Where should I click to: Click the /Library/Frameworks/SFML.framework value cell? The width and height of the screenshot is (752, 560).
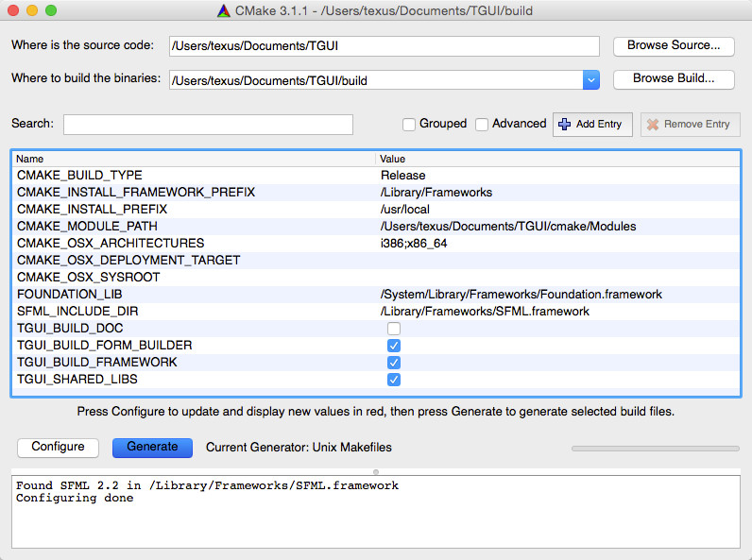click(x=485, y=312)
